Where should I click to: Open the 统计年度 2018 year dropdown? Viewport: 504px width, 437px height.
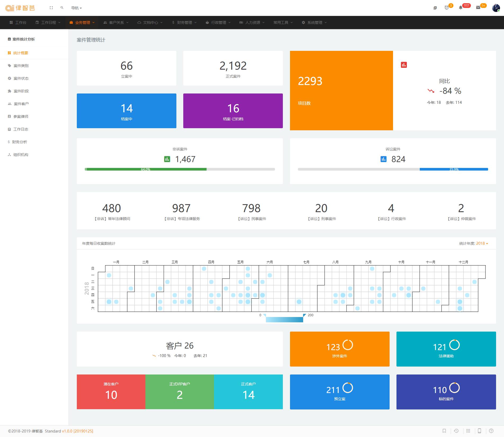pyautogui.click(x=482, y=243)
